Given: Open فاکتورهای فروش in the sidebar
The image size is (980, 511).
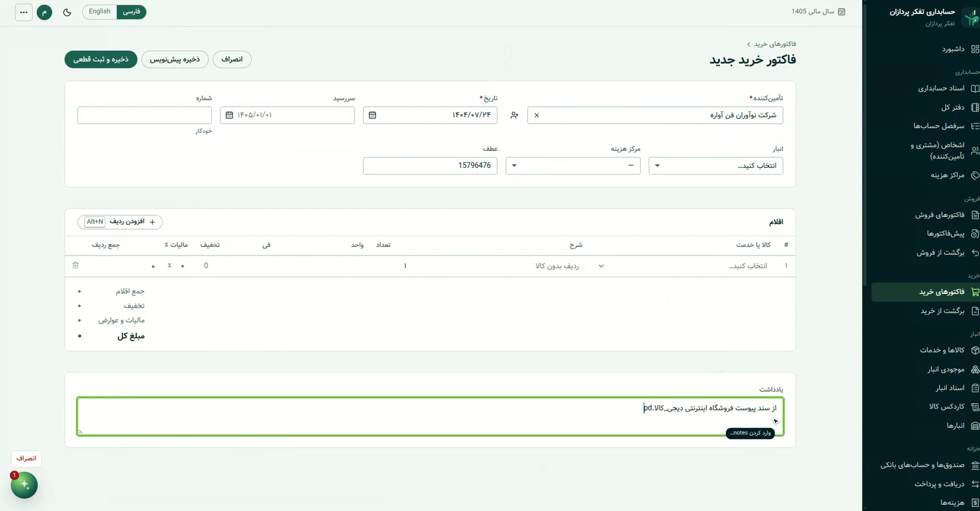Looking at the screenshot, I should pyautogui.click(x=925, y=215).
